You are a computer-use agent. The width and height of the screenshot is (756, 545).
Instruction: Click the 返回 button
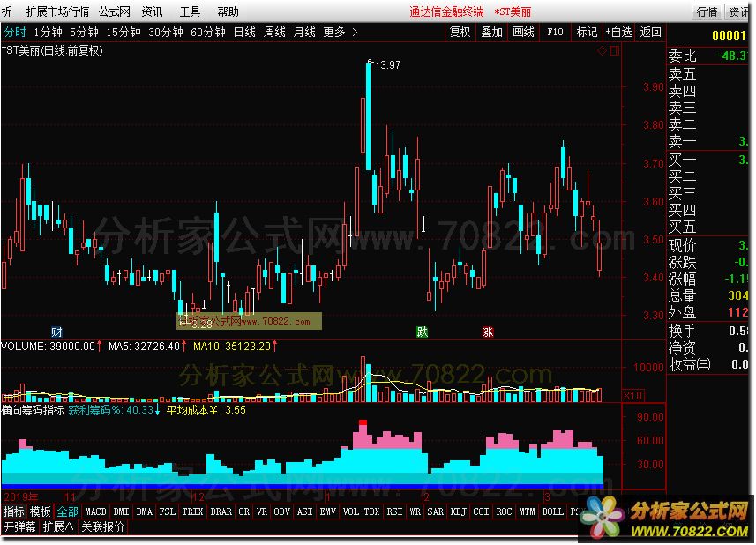coord(650,33)
